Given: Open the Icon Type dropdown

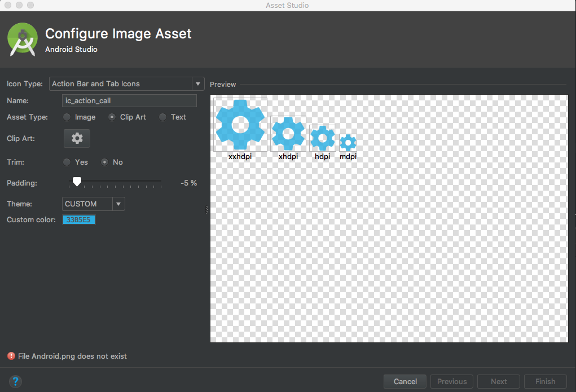Looking at the screenshot, I should click(198, 83).
